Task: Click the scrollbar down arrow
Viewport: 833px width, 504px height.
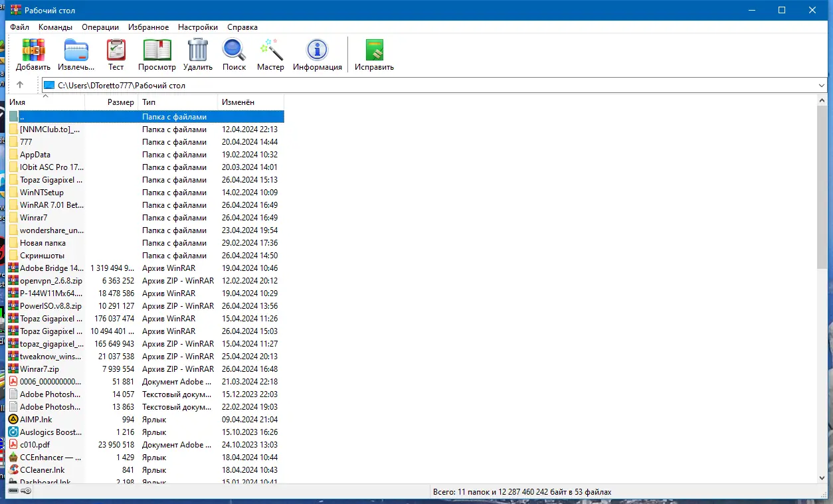Action: coord(822,477)
